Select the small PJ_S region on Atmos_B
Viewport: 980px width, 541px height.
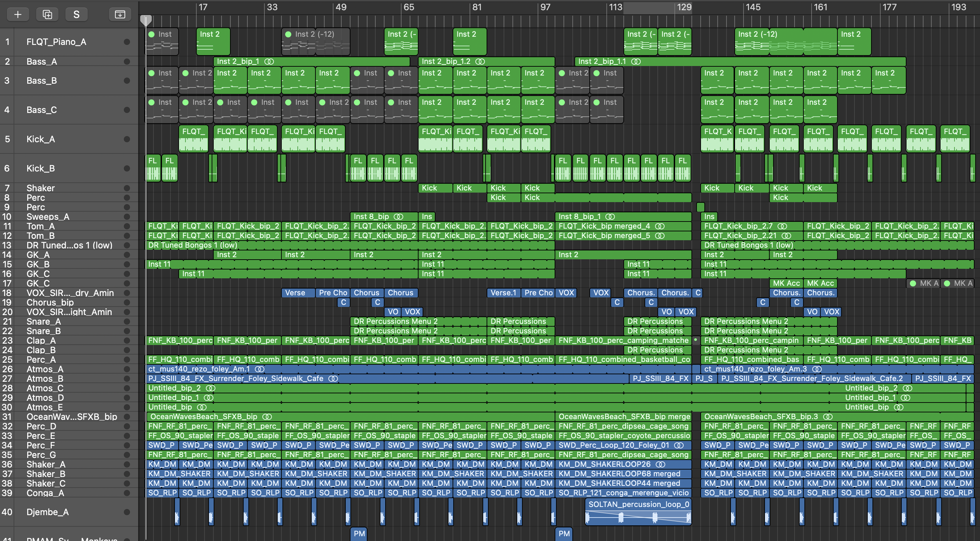click(704, 379)
